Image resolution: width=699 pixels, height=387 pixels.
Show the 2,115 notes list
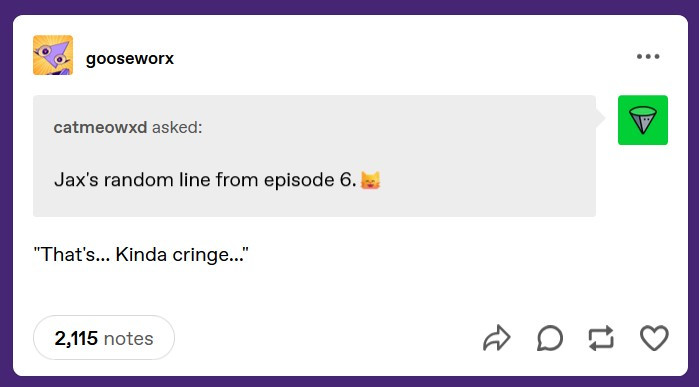104,338
